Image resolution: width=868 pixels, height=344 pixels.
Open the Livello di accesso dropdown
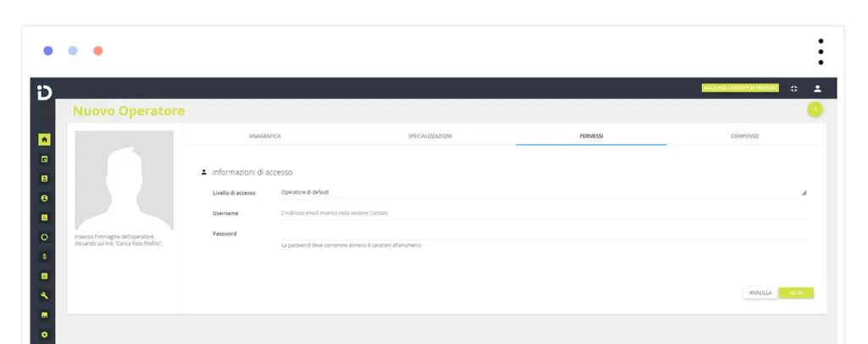pos(543,192)
